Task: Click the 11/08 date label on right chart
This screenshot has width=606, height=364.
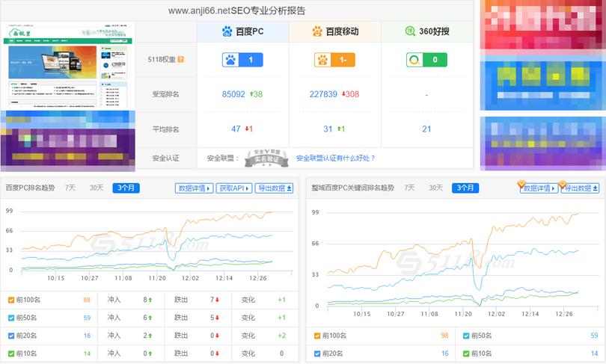Action: pos(429,314)
